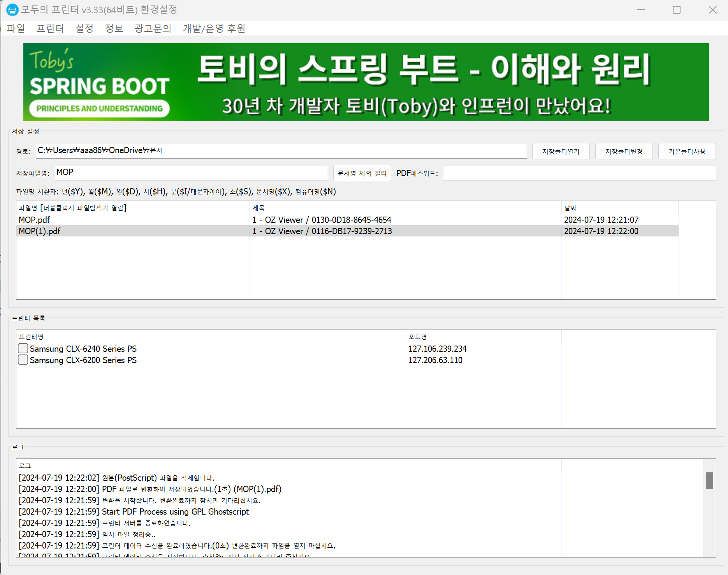
Task: Click the Samsung CLX-6200 Series PS name
Action: 83,360
